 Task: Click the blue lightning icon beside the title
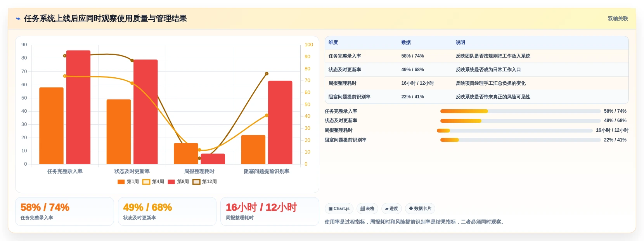coord(18,19)
